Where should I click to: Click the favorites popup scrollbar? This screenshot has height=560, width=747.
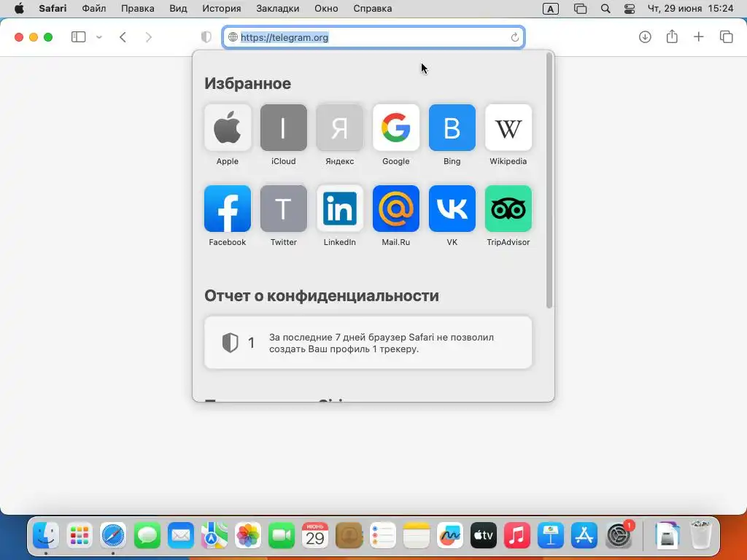[x=549, y=181]
